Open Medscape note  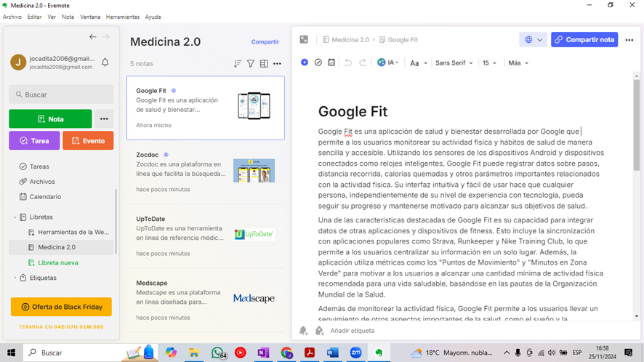[x=206, y=300]
